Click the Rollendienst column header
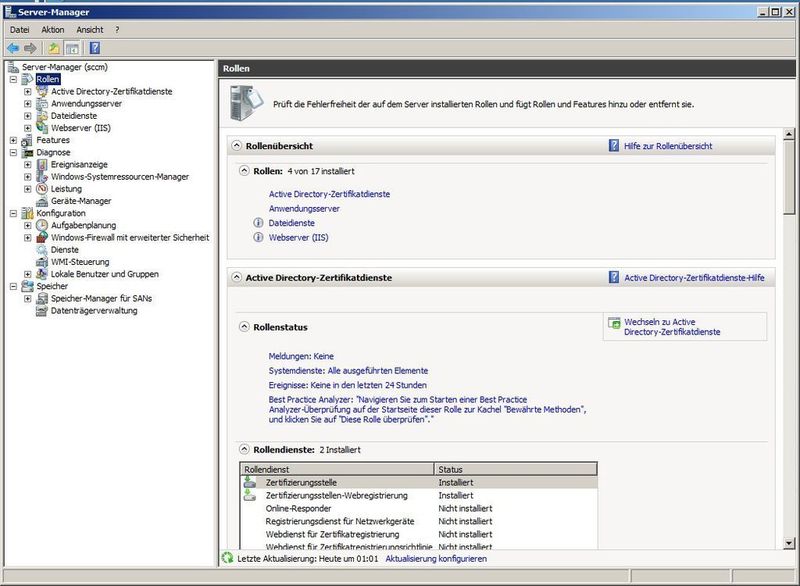The width and height of the screenshot is (800, 586). [x=337, y=469]
